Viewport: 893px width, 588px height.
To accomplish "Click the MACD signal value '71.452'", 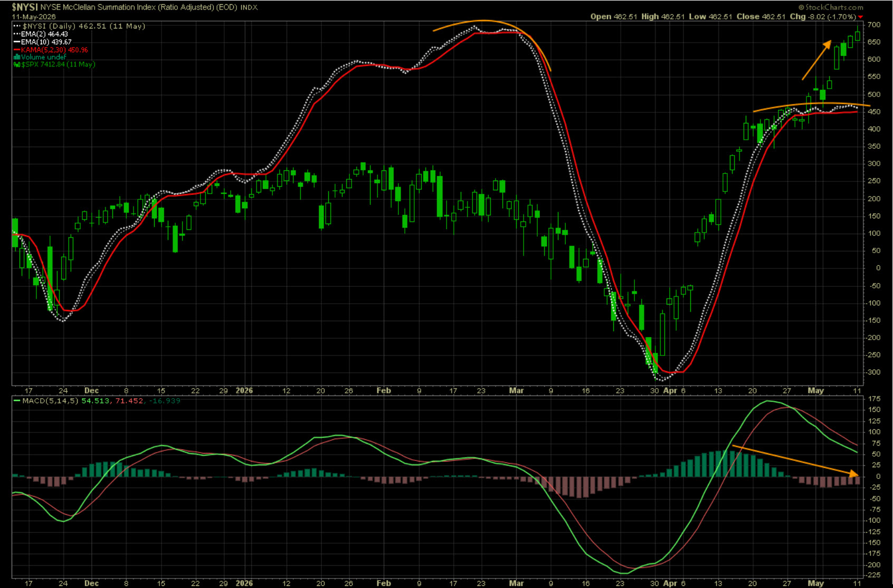I will 129,401.
